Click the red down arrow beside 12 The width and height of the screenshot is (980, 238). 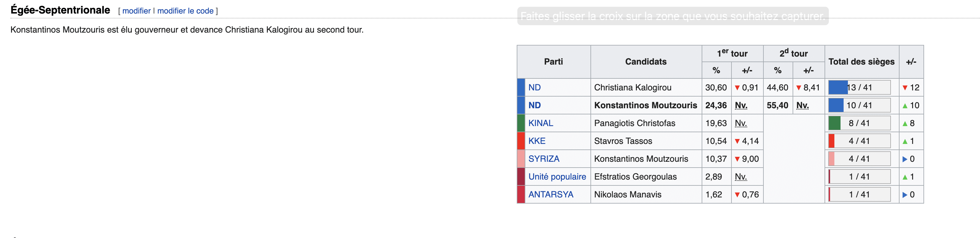[905, 88]
